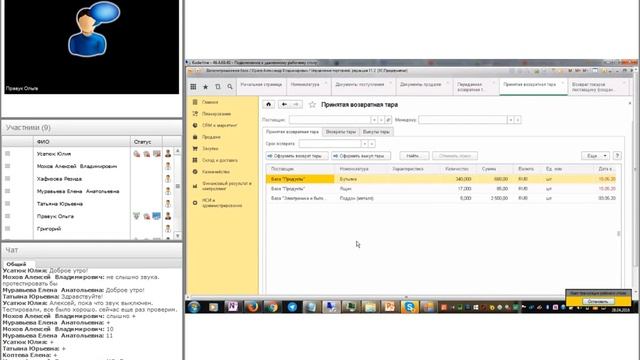Image resolution: width=640 pixels, height=360 pixels.
Task: Open Firefox from the taskbar
Action: click(x=253, y=307)
